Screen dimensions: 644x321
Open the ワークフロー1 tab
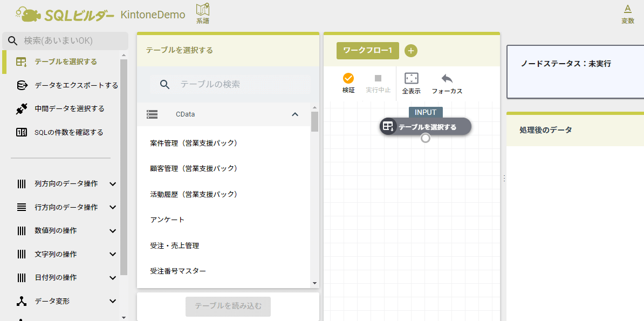click(x=368, y=51)
